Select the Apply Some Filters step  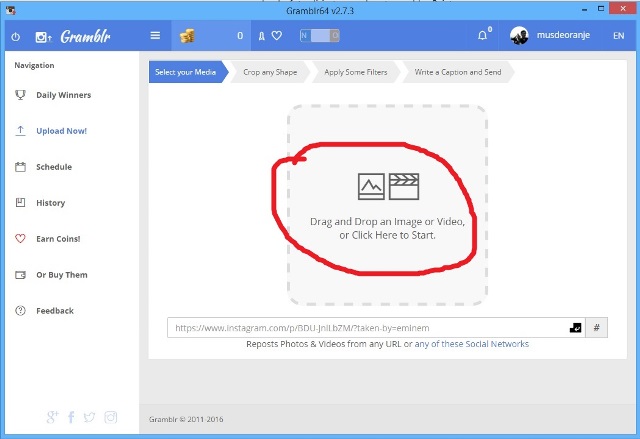click(x=356, y=72)
